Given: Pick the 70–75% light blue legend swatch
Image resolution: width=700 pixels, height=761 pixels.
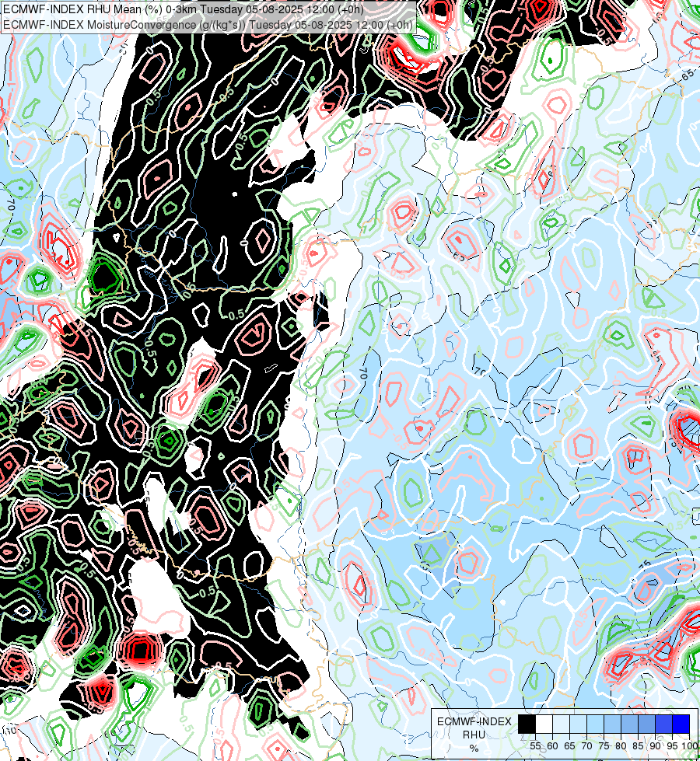Looking at the screenshot, I should [596, 724].
